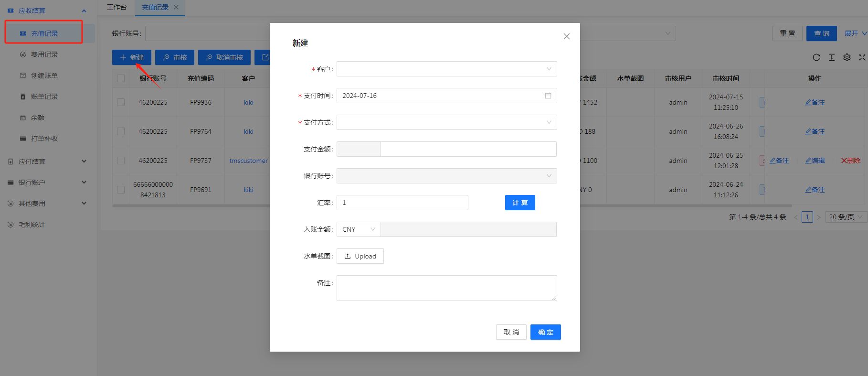Open tmscustomer link in FP9737 row
868x376 pixels.
coord(249,161)
